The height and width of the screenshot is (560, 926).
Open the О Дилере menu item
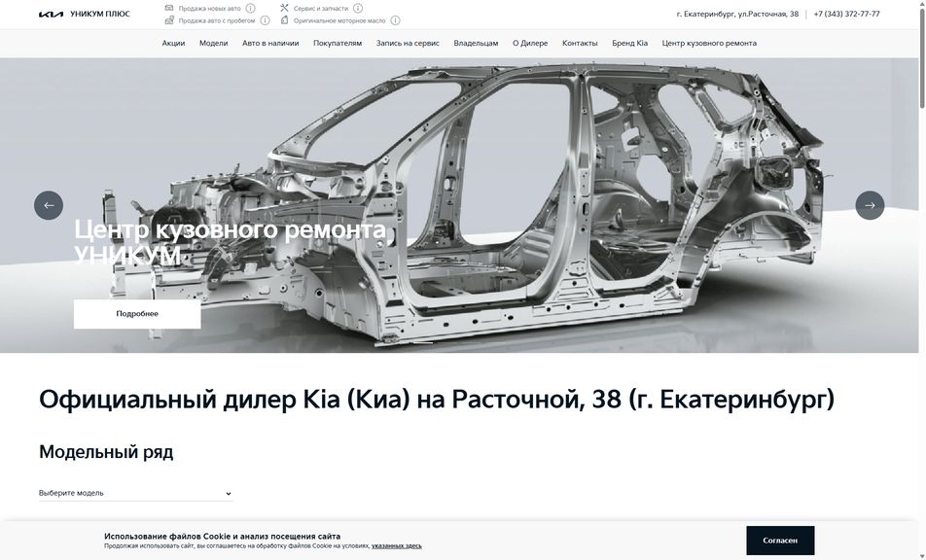click(x=530, y=43)
